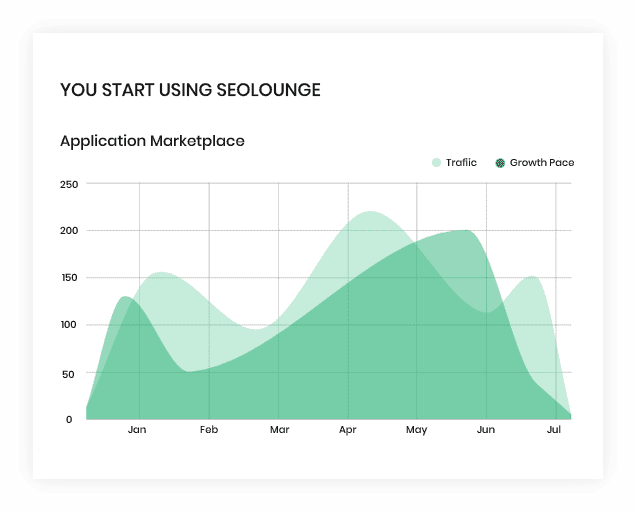The height and width of the screenshot is (512, 636).
Task: Click the 250 value on the y-axis
Action: 69,184
